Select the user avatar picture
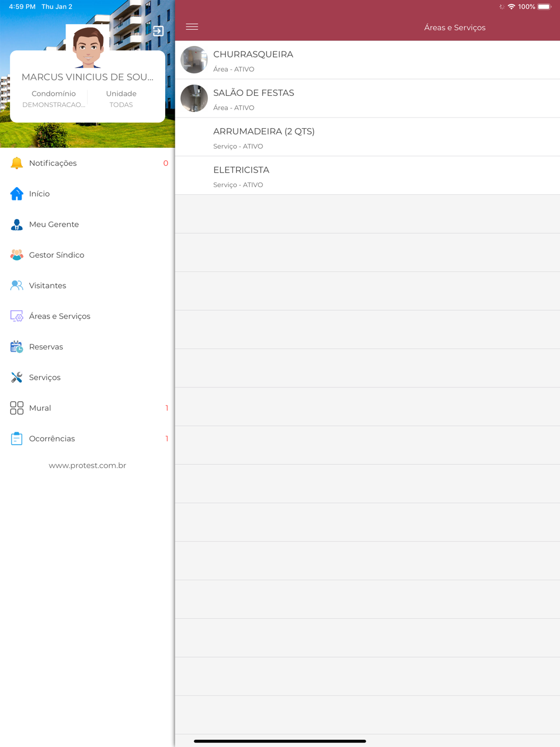 pos(88,47)
